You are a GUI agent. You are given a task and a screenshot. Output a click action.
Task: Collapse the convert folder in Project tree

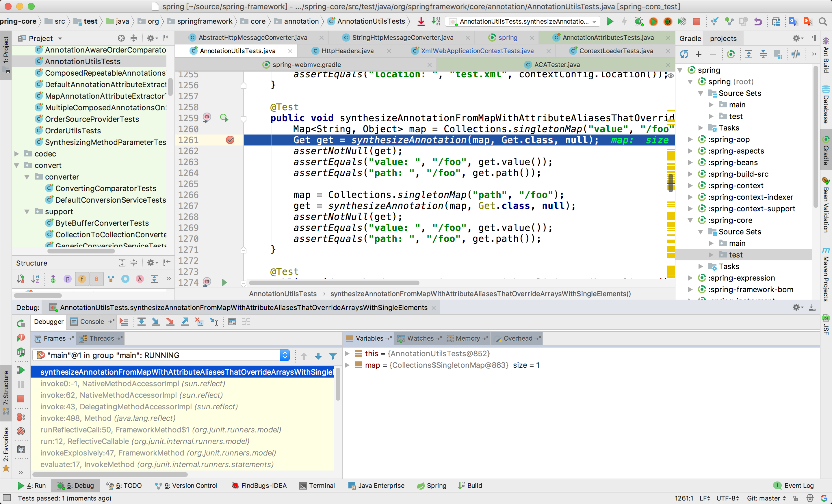click(16, 165)
